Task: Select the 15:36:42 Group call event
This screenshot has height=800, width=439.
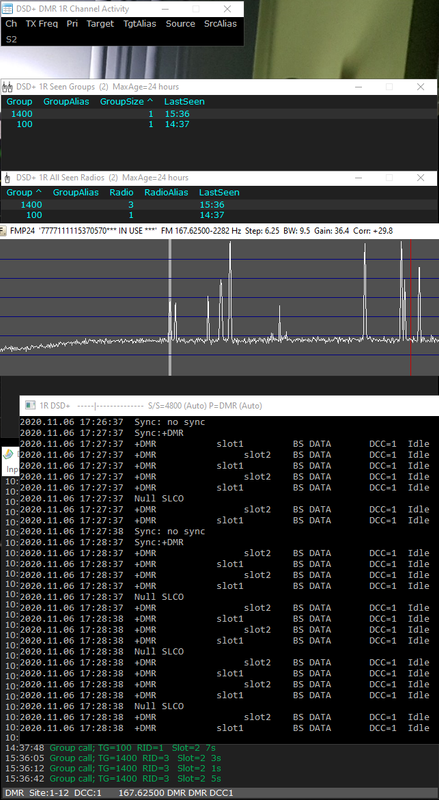Action: pyautogui.click(x=113, y=779)
